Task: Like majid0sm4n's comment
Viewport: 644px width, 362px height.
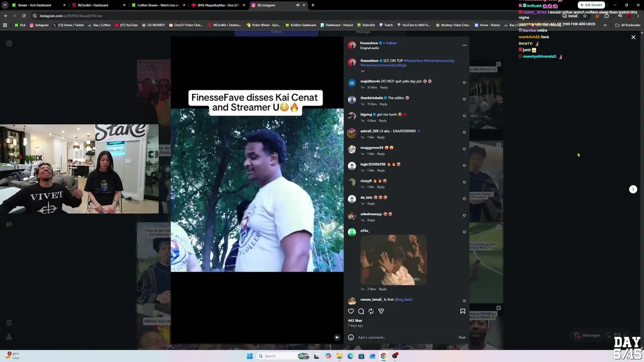Action: pos(464,82)
